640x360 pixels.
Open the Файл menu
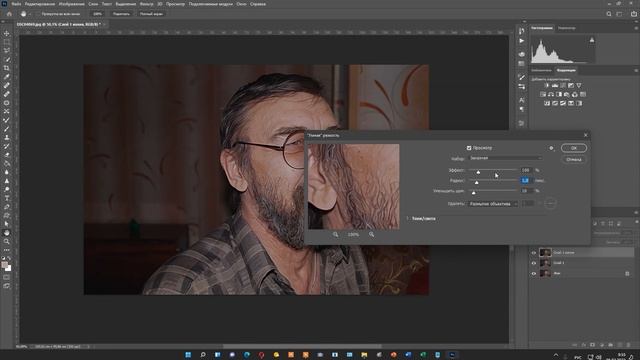(x=16, y=4)
